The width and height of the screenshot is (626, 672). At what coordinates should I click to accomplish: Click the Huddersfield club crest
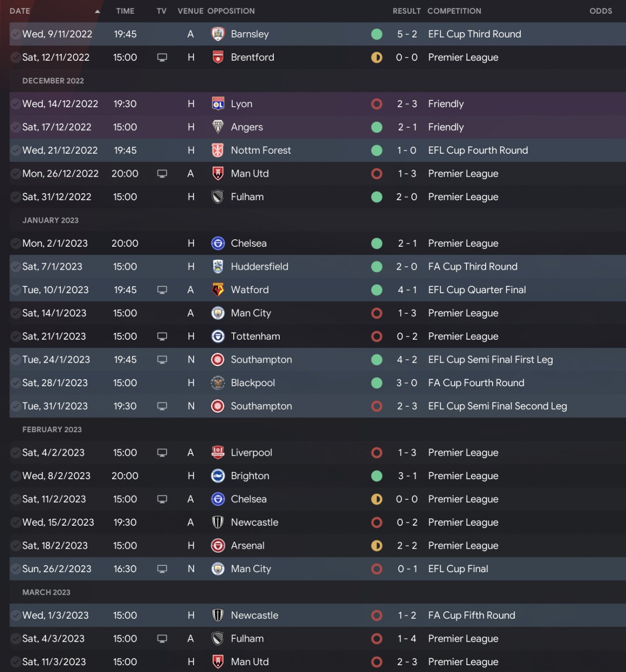tap(218, 267)
